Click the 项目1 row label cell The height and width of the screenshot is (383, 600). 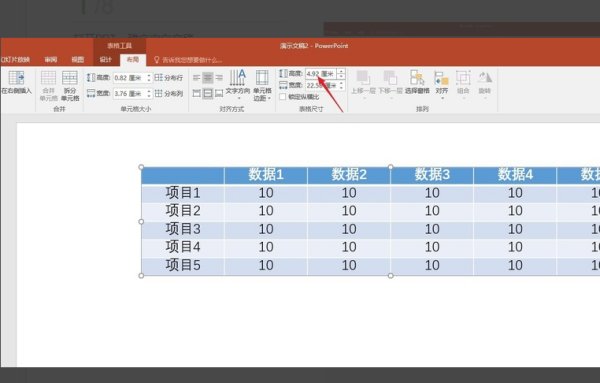[183, 193]
